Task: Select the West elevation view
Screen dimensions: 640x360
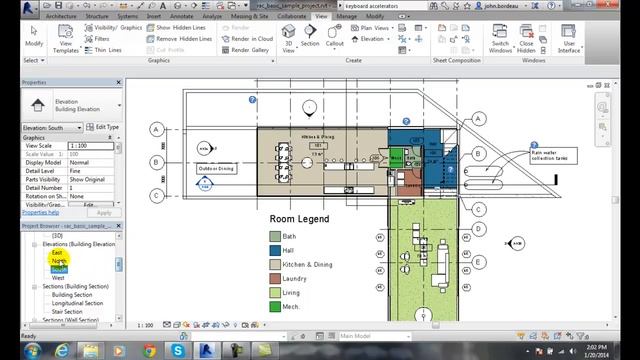Action: click(58, 278)
